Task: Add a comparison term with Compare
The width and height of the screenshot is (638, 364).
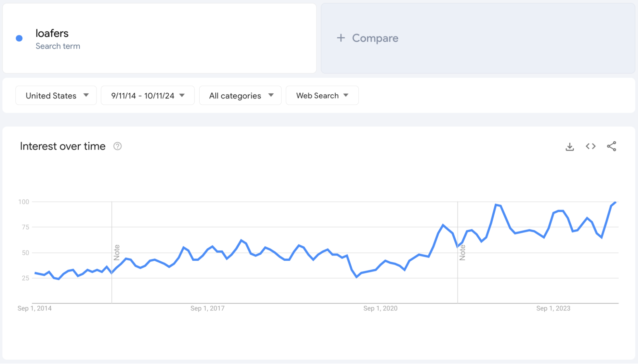Action: (478, 38)
